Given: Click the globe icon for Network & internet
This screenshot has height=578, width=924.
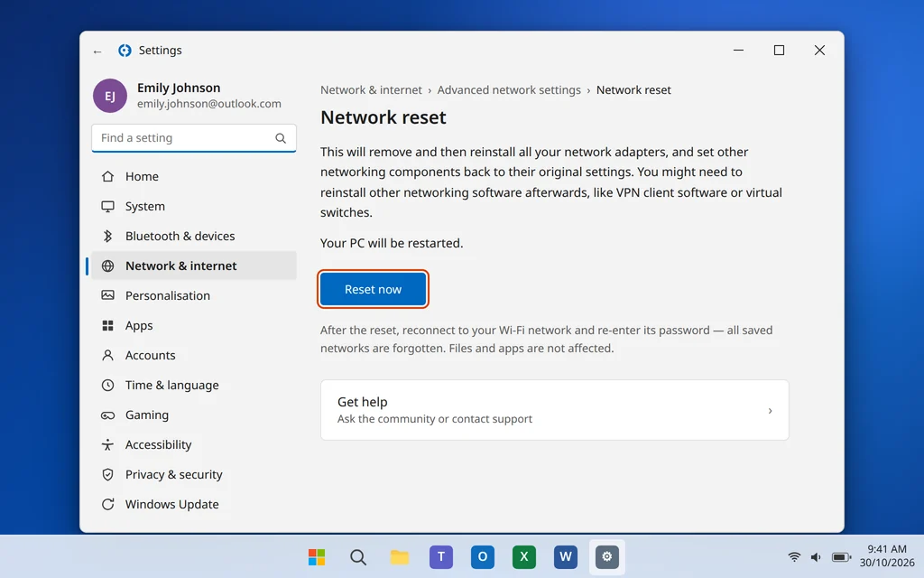Looking at the screenshot, I should 107,266.
